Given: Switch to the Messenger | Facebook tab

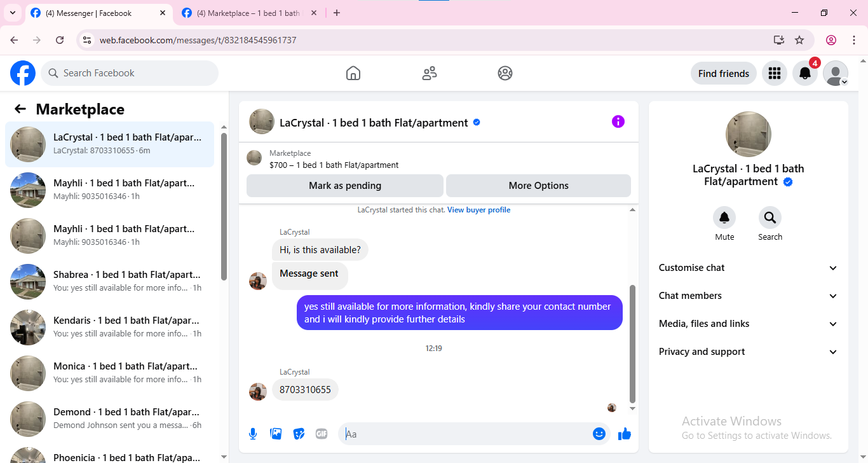Looking at the screenshot, I should pyautogui.click(x=98, y=13).
